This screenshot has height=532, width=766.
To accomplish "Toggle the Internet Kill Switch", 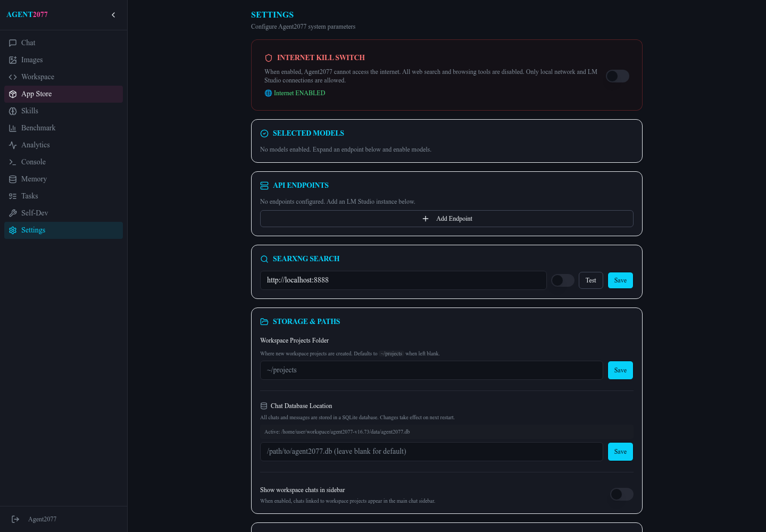I will click(618, 76).
